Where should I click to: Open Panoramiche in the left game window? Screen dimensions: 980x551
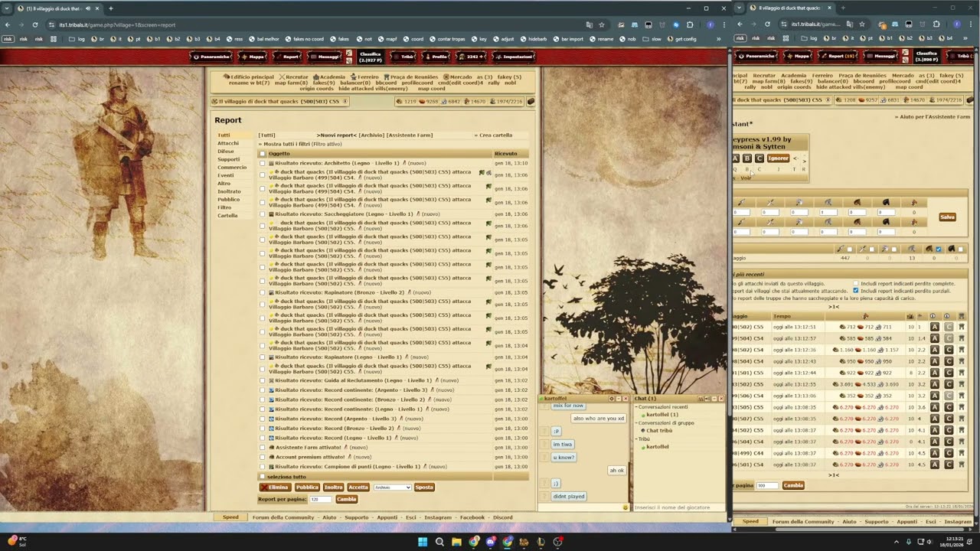(x=210, y=56)
